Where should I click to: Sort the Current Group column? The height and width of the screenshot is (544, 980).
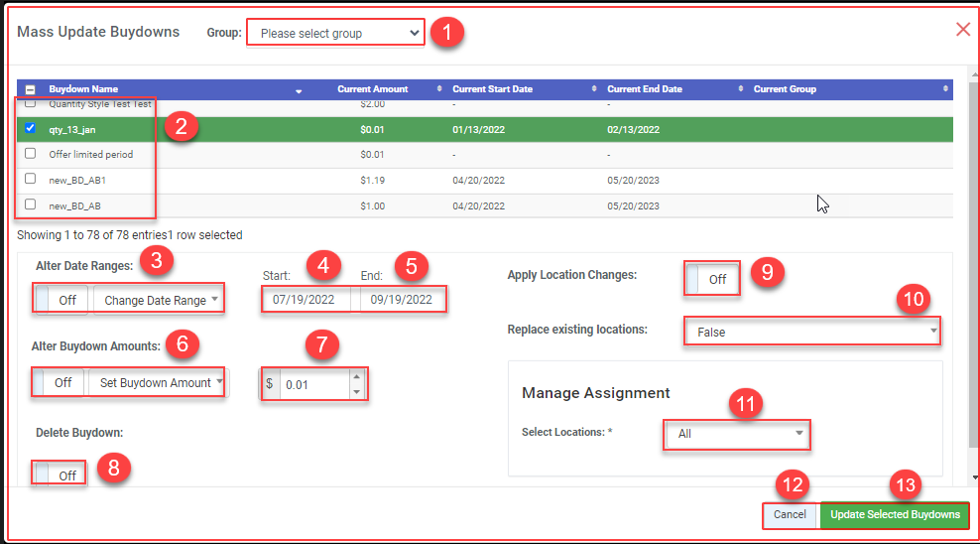point(945,88)
